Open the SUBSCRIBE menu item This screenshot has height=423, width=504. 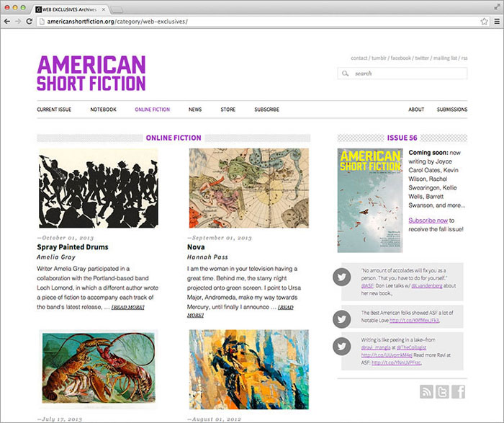point(267,110)
